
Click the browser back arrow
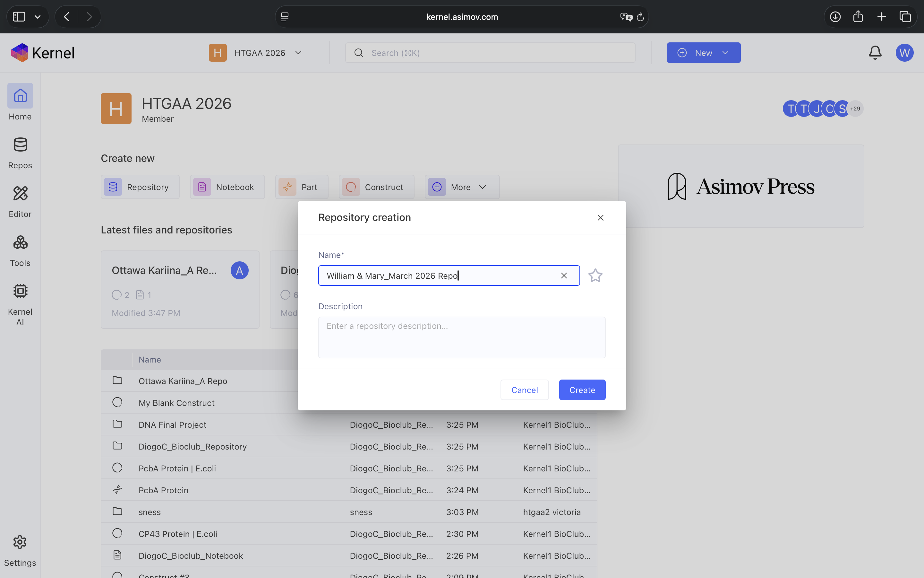point(67,17)
